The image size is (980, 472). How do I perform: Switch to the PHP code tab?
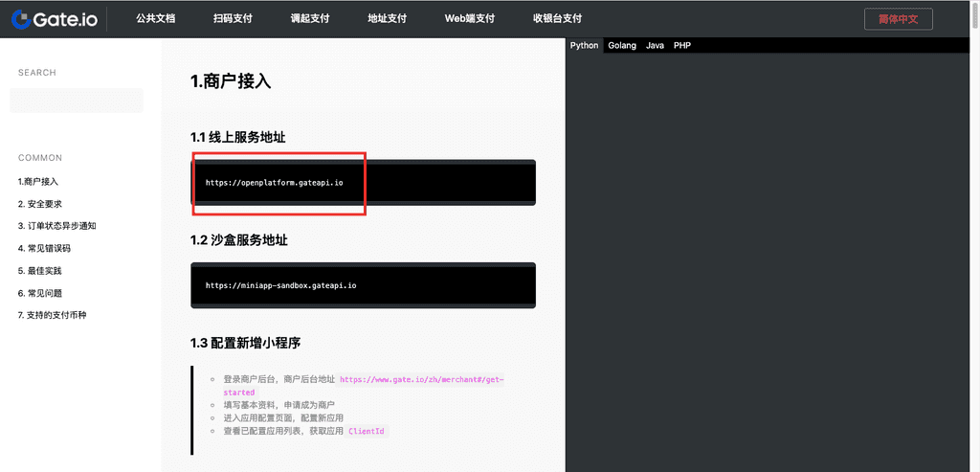pyautogui.click(x=681, y=45)
